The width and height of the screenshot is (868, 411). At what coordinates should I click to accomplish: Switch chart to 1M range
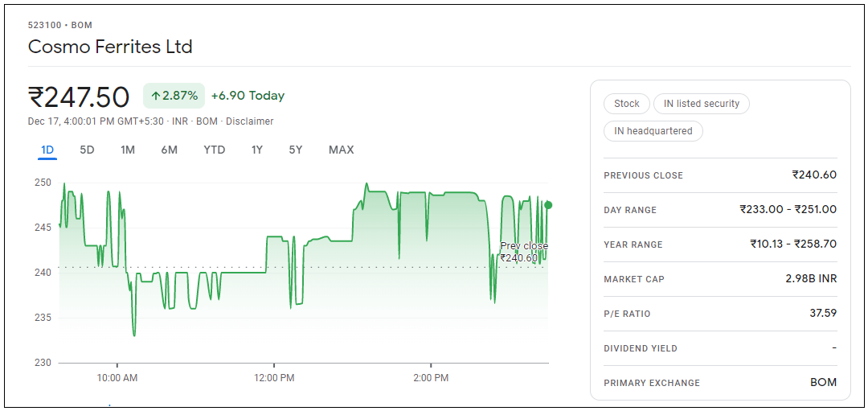coord(128,150)
